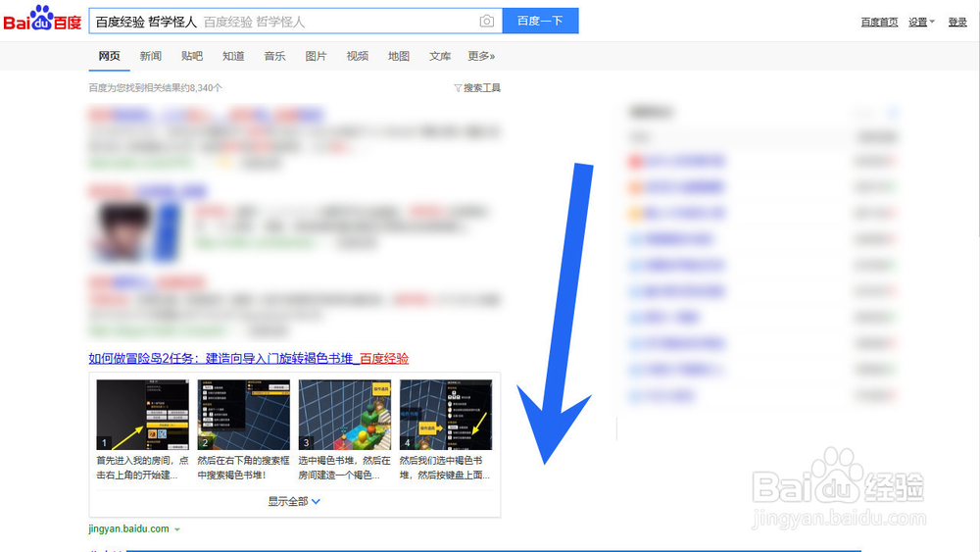Open step 1 thumbnail image
Screen dimensions: 980x552
pyautogui.click(x=142, y=415)
